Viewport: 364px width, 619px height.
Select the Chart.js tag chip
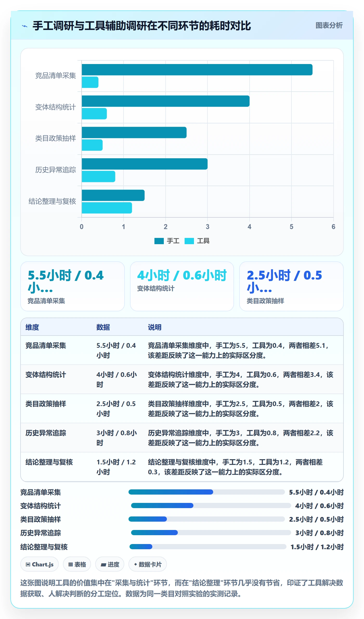coord(40,564)
